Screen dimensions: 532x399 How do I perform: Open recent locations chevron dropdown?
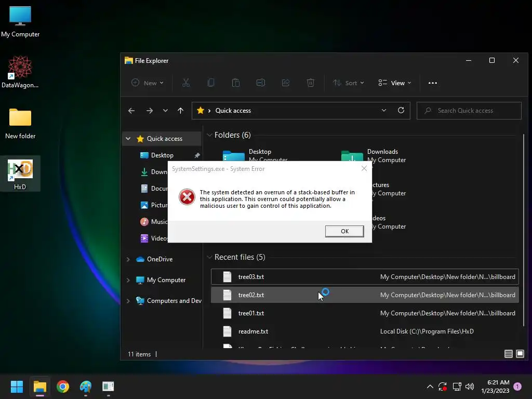[165, 111]
